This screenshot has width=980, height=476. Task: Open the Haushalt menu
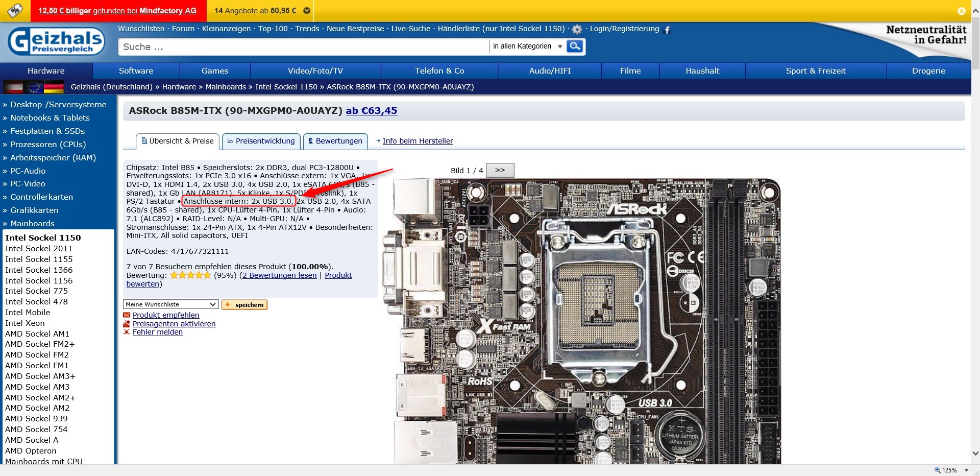702,71
